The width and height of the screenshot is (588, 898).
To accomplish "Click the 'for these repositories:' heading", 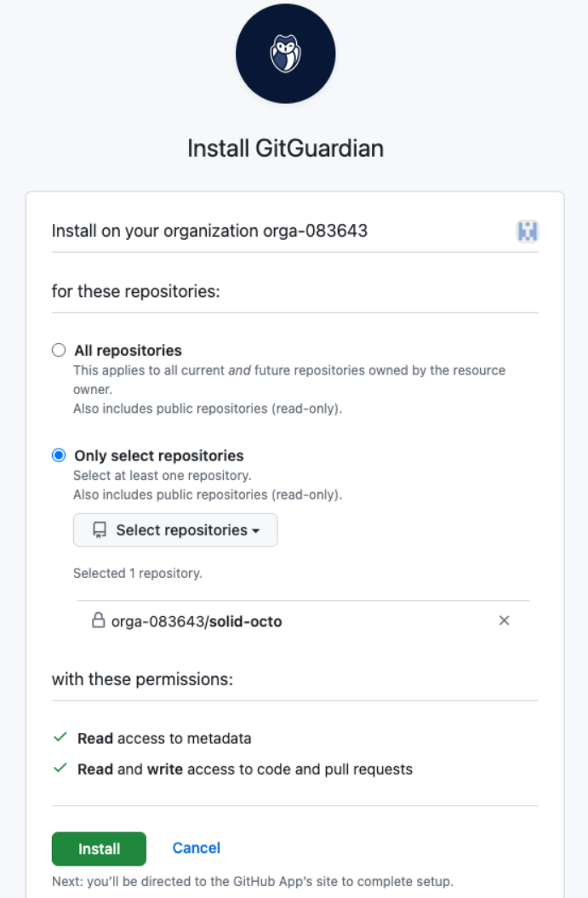I will (135, 291).
